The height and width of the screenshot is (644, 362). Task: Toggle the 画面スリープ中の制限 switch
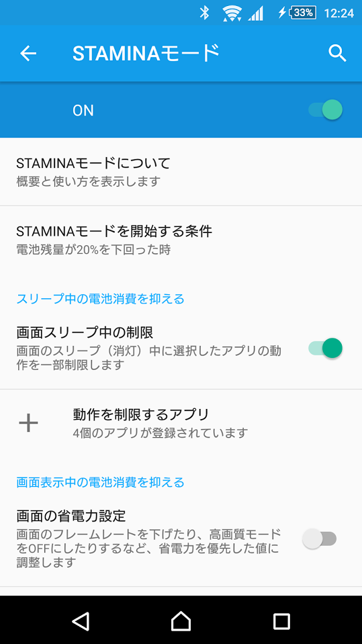pyautogui.click(x=326, y=349)
